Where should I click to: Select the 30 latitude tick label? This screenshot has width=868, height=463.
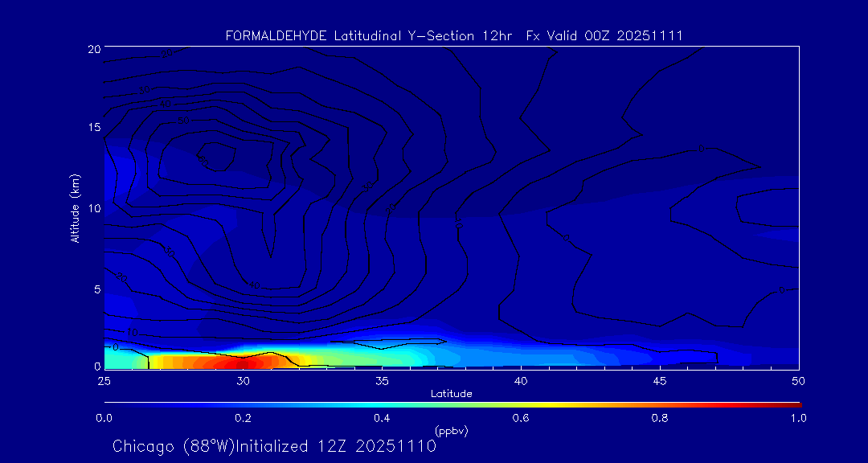[243, 379]
